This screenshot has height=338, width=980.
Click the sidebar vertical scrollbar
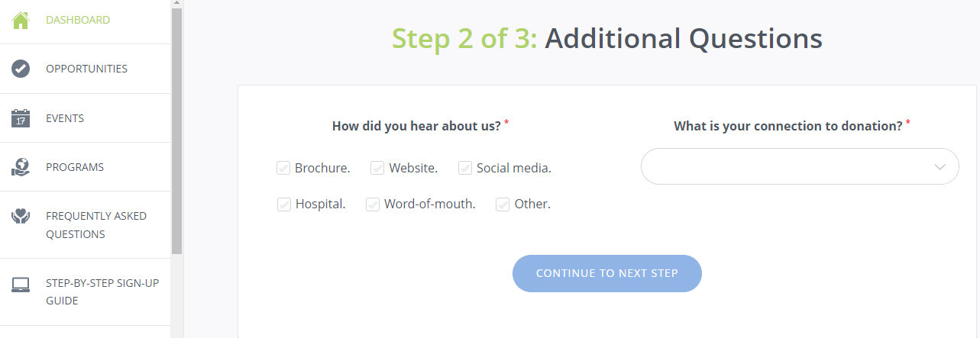(x=176, y=130)
